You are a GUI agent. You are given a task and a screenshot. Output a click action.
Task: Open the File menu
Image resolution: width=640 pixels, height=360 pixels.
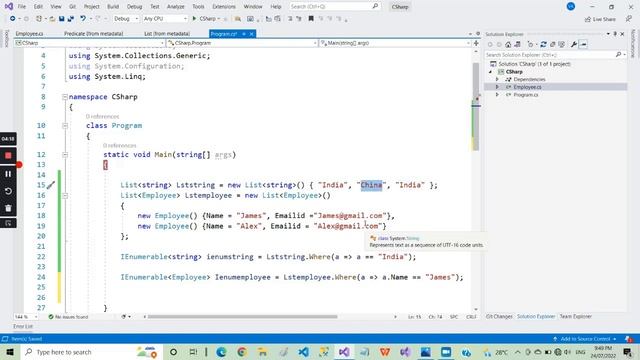22,7
